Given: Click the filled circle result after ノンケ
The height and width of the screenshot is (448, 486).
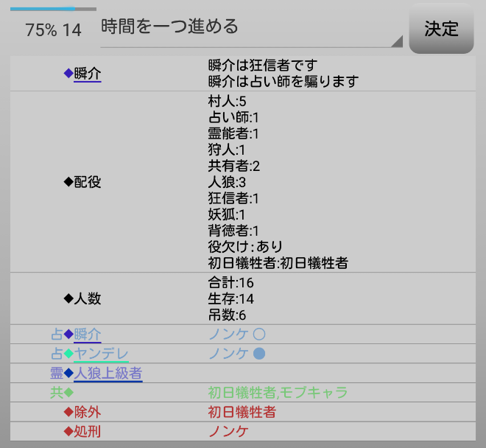Looking at the screenshot, I should (x=259, y=354).
